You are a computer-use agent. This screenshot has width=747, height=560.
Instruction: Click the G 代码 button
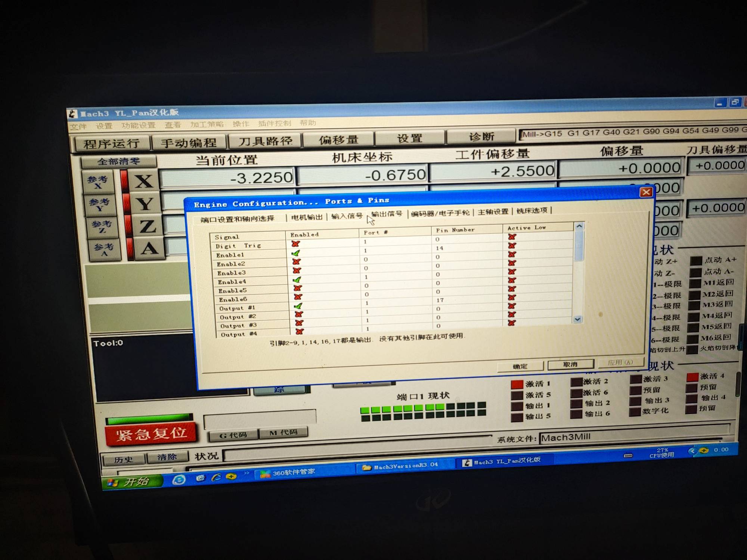pyautogui.click(x=233, y=435)
